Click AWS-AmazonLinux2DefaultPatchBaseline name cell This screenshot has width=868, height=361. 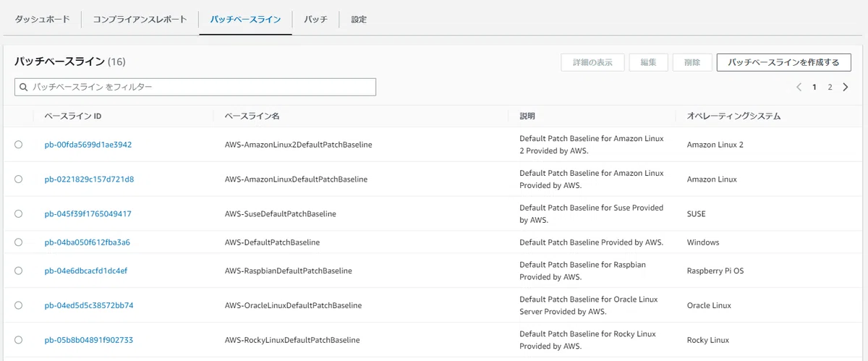pyautogui.click(x=299, y=145)
